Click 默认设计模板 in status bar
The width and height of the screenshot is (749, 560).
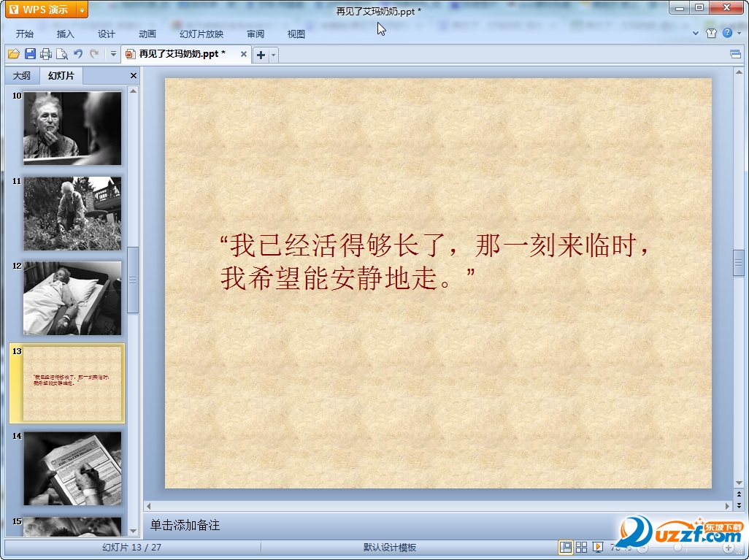(x=390, y=547)
